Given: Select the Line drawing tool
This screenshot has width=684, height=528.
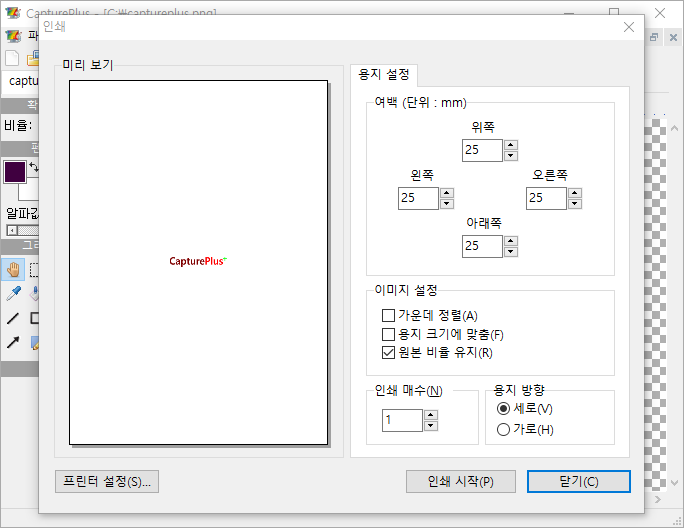Looking at the screenshot, I should tap(13, 318).
